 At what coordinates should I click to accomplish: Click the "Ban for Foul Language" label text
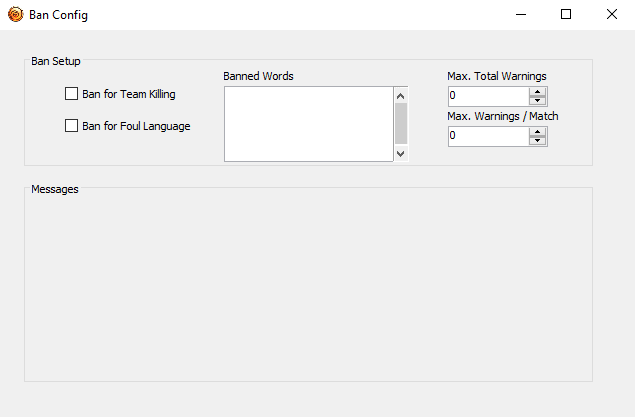click(x=136, y=126)
